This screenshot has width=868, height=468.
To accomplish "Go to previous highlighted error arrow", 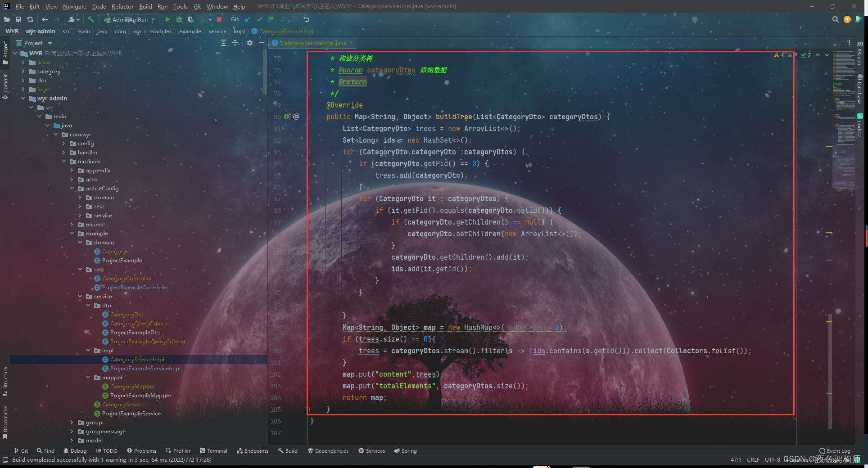I will tap(818, 55).
